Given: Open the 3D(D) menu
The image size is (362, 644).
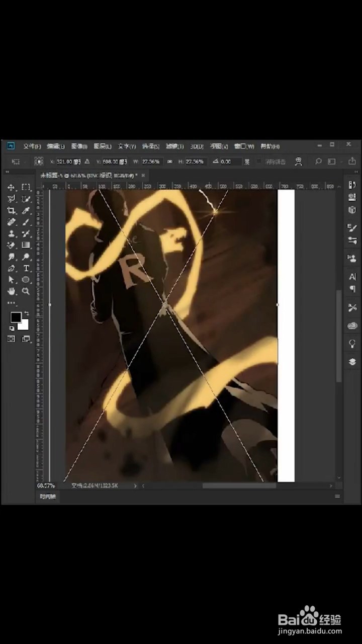Looking at the screenshot, I should (197, 146).
